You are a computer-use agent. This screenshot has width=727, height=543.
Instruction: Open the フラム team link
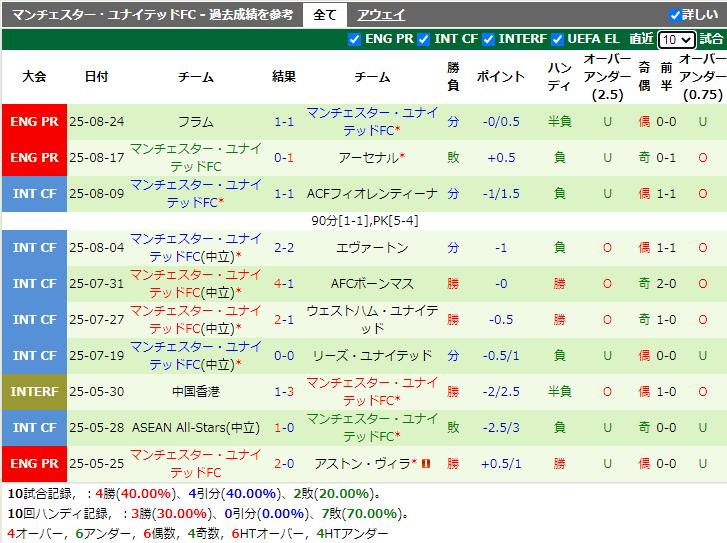(196, 122)
